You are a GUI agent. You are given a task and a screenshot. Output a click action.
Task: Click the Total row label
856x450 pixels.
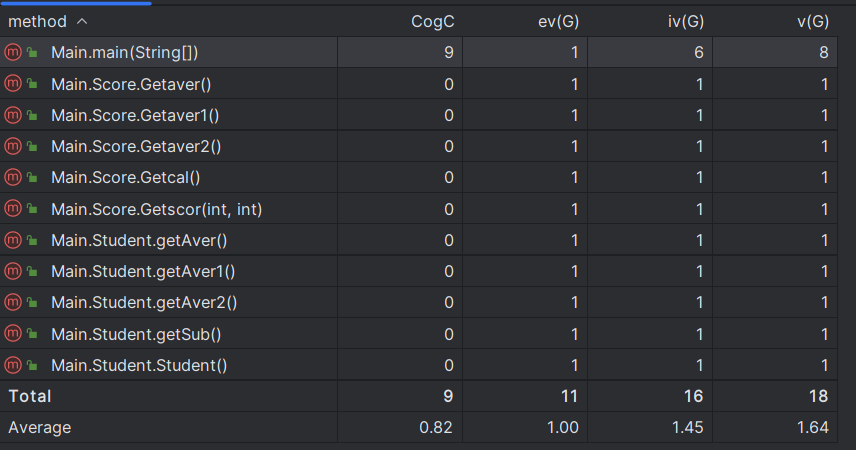[x=30, y=396]
